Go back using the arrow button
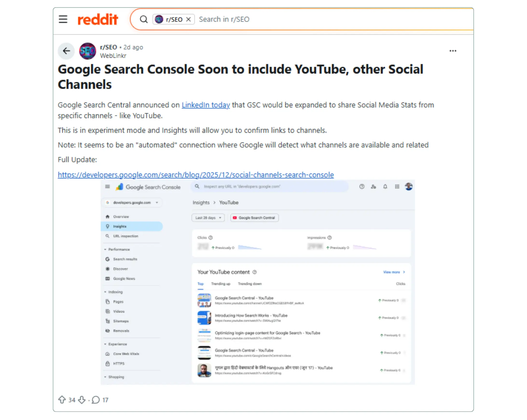Image resolution: width=527 pixels, height=420 pixels. click(x=66, y=51)
